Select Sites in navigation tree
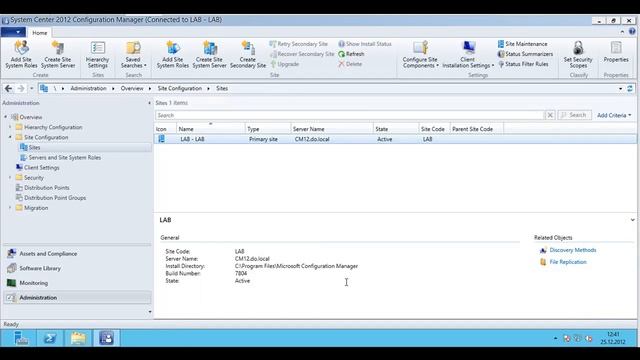640x360 pixels. 34,147
